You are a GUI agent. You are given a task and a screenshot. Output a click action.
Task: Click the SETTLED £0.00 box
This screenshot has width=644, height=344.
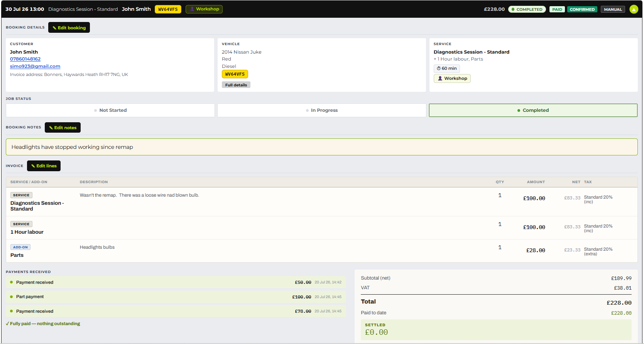(496, 330)
